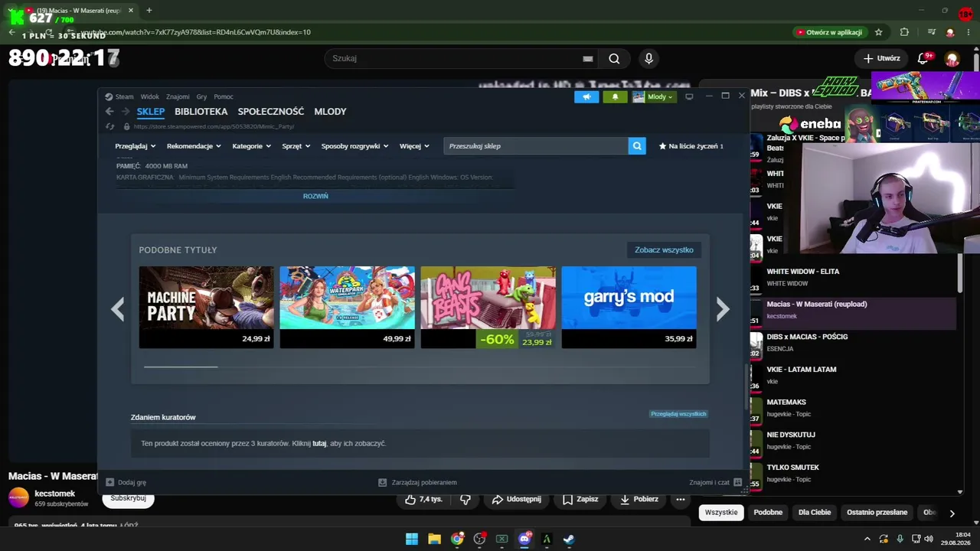The image size is (980, 551).
Task: Reload the Steam store page
Action: tap(110, 126)
